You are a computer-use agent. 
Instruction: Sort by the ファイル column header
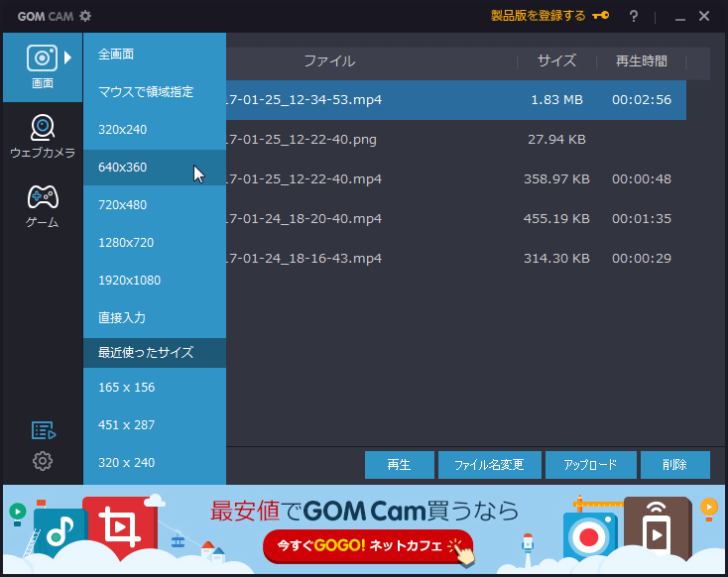(329, 60)
